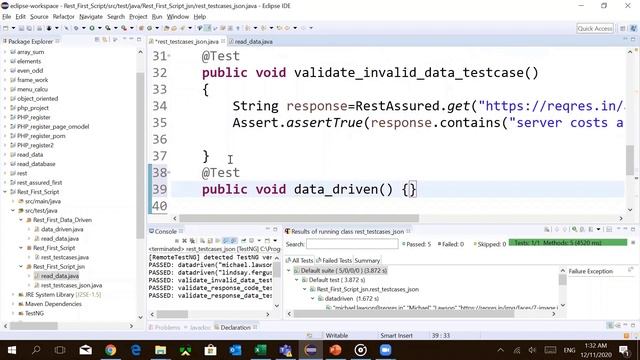Remove all terminated launches in Console
The height and width of the screenshot is (360, 640).
click(192, 241)
